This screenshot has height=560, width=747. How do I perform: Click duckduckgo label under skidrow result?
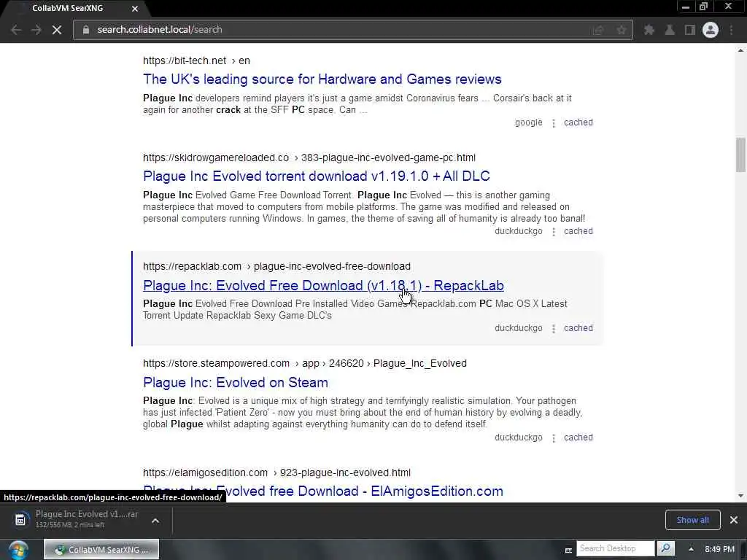point(519,231)
